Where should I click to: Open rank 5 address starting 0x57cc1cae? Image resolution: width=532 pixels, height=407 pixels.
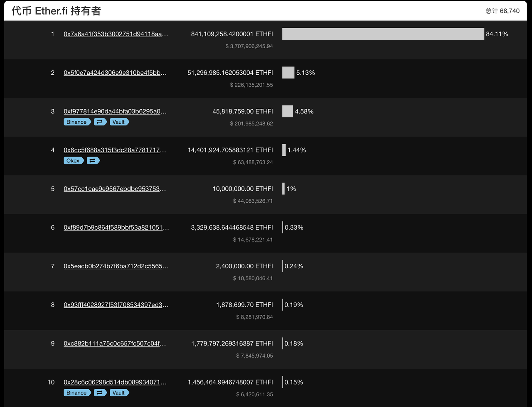116,189
